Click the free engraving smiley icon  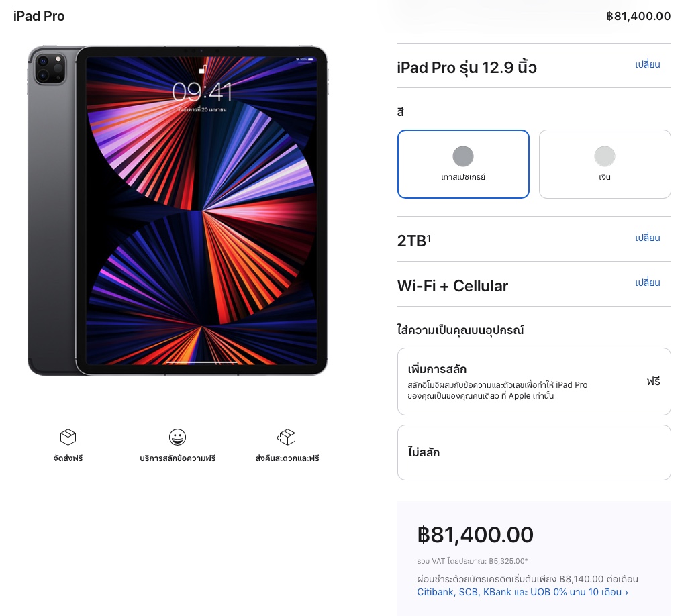pyautogui.click(x=177, y=438)
